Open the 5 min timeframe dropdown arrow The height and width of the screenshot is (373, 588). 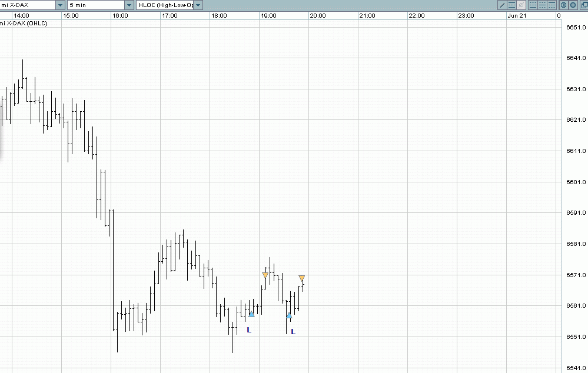pos(129,5)
